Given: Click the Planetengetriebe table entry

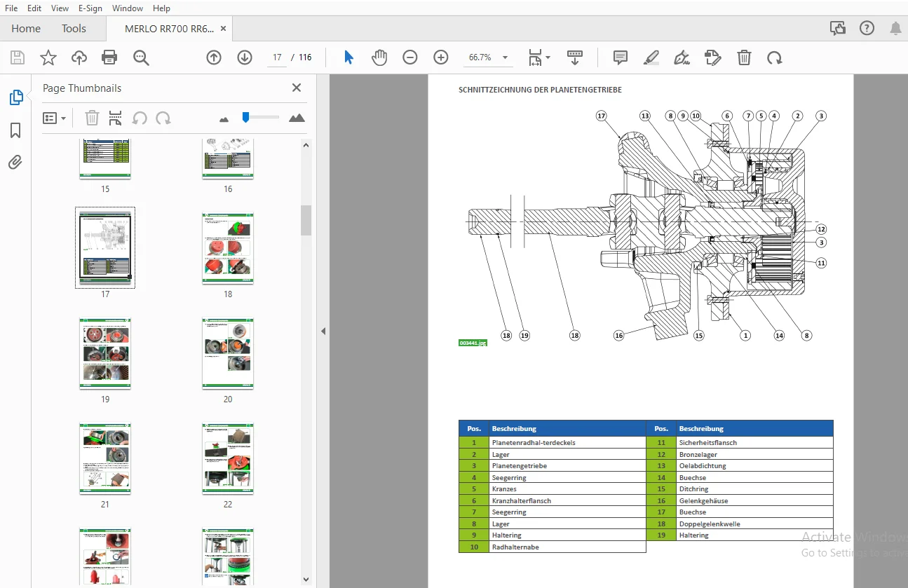Looking at the screenshot, I should tap(520, 465).
